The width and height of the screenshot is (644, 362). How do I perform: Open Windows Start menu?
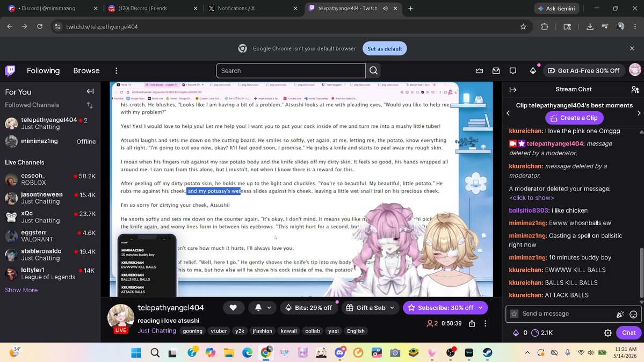pyautogui.click(x=136, y=352)
